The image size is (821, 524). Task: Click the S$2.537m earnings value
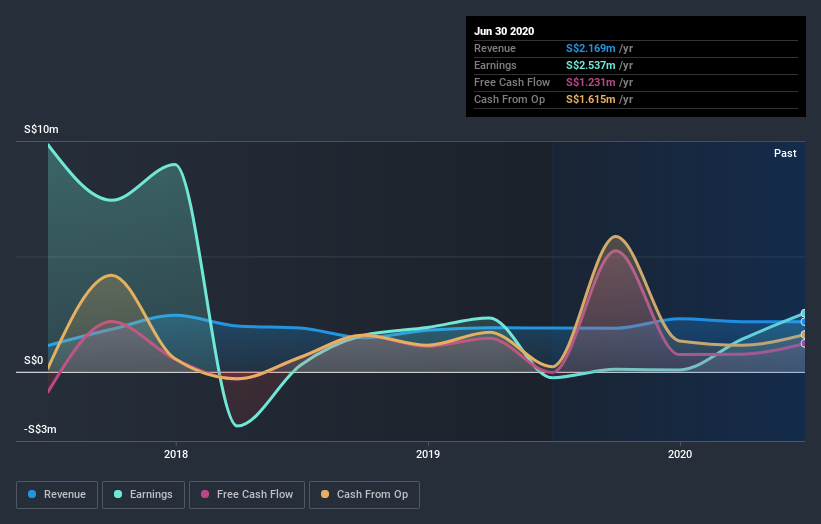590,65
